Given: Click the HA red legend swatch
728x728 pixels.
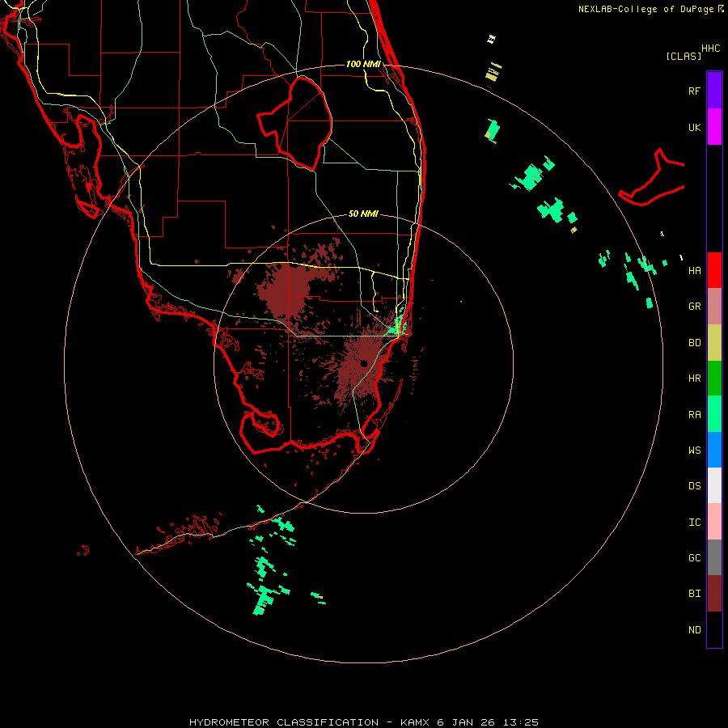Looking at the screenshot, I should 714,270.
